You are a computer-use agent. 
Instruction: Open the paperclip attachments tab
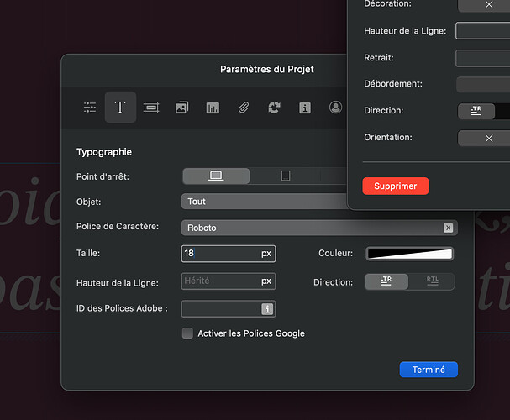click(x=244, y=108)
